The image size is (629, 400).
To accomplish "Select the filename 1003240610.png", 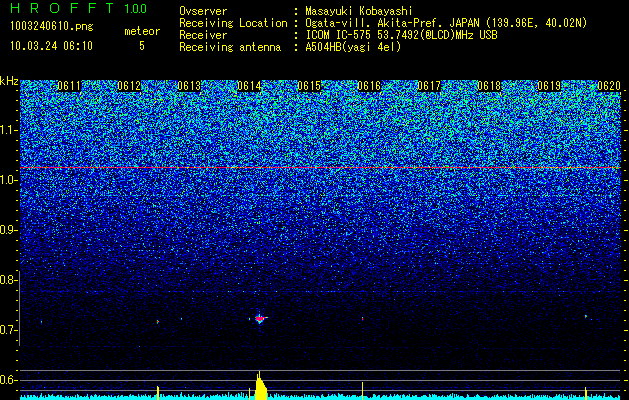I will pyautogui.click(x=52, y=27).
